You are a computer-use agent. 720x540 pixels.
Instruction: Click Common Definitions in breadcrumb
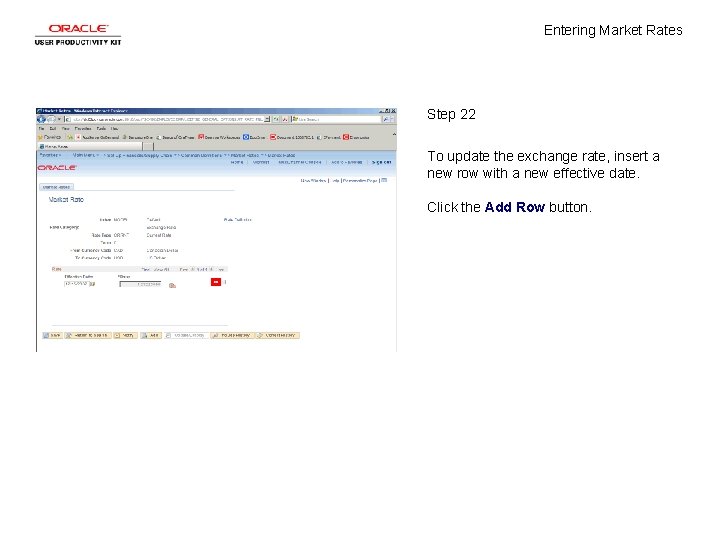pos(201,155)
